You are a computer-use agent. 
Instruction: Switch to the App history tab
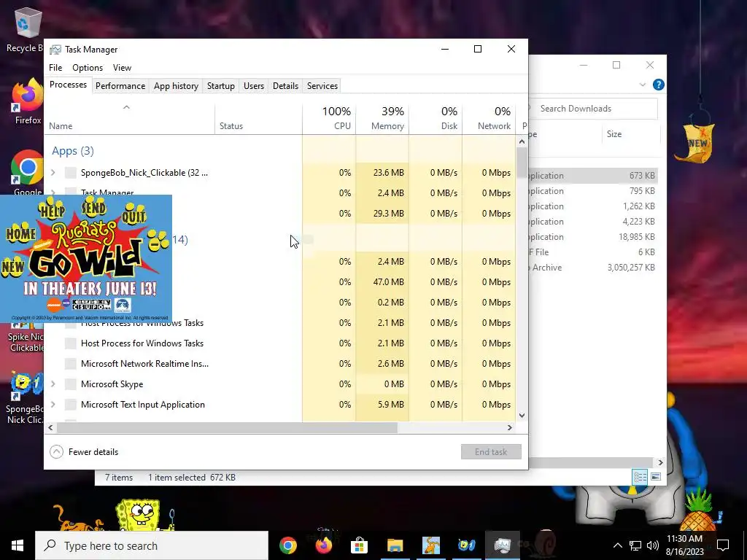tap(176, 86)
